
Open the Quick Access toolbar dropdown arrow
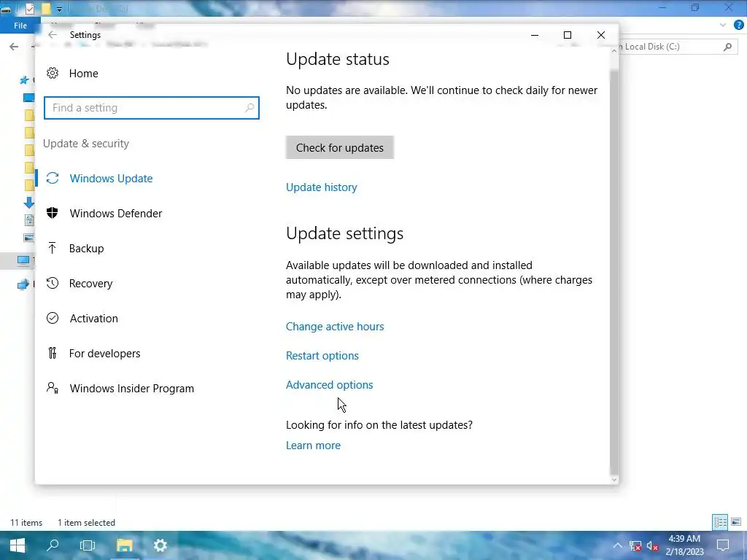pyautogui.click(x=59, y=9)
